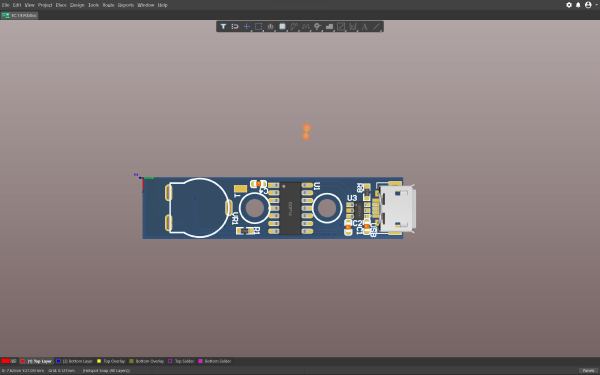The width and height of the screenshot is (600, 375).
Task: Select the tuning length meander tool
Action: coord(306,26)
